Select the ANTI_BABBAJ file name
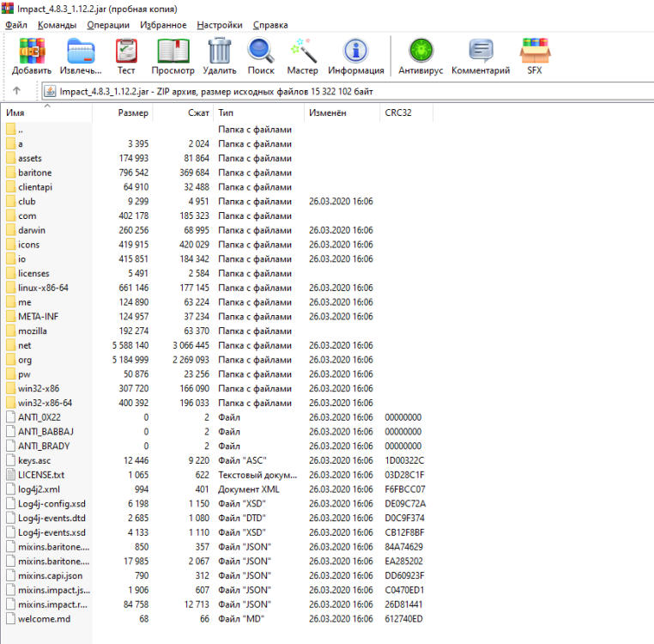This screenshot has width=654, height=644. [x=45, y=432]
